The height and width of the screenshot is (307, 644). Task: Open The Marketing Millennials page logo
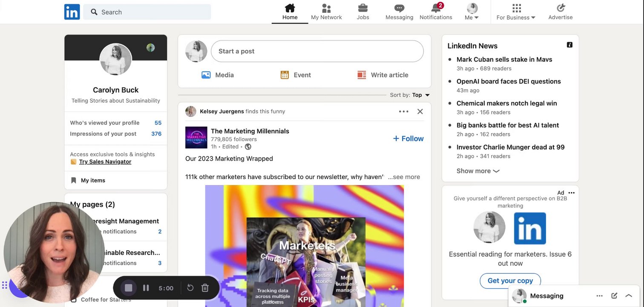click(x=196, y=138)
